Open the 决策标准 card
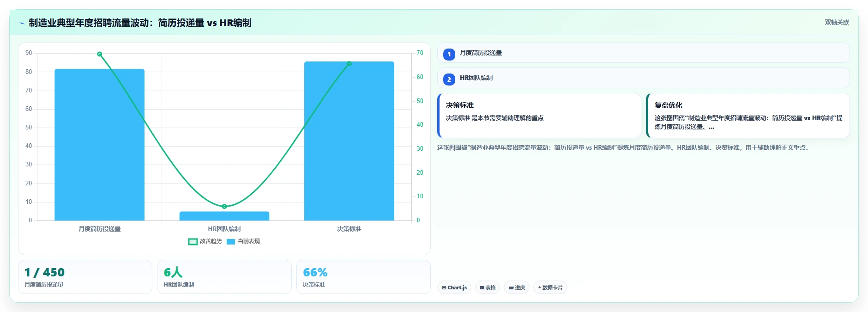Image resolution: width=868 pixels, height=312 pixels. click(x=539, y=116)
